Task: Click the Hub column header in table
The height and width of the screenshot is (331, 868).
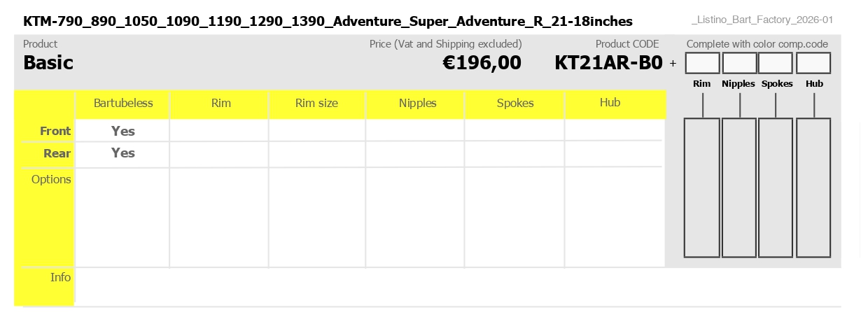Action: [610, 103]
